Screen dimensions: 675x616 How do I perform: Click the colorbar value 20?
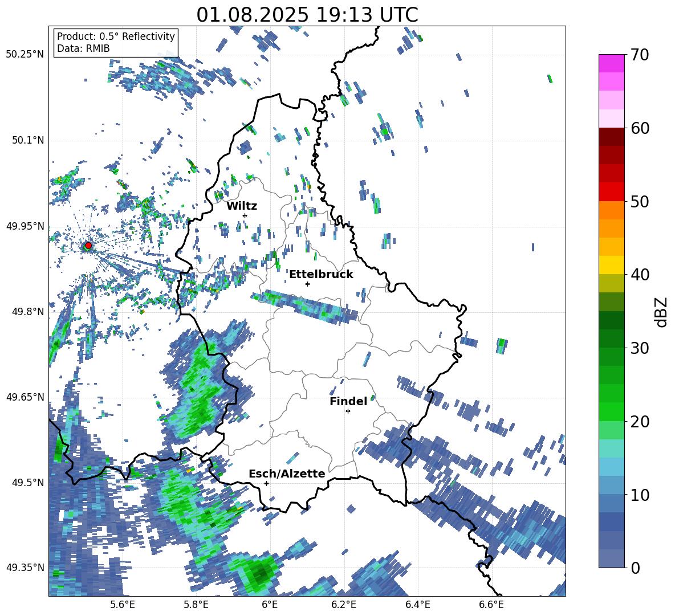coord(640,422)
